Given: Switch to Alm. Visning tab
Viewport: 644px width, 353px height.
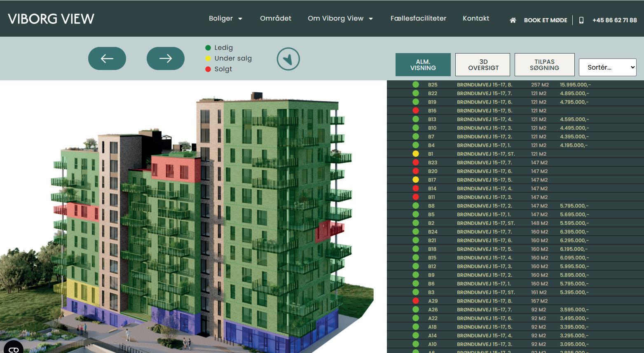Looking at the screenshot, I should coord(423,65).
